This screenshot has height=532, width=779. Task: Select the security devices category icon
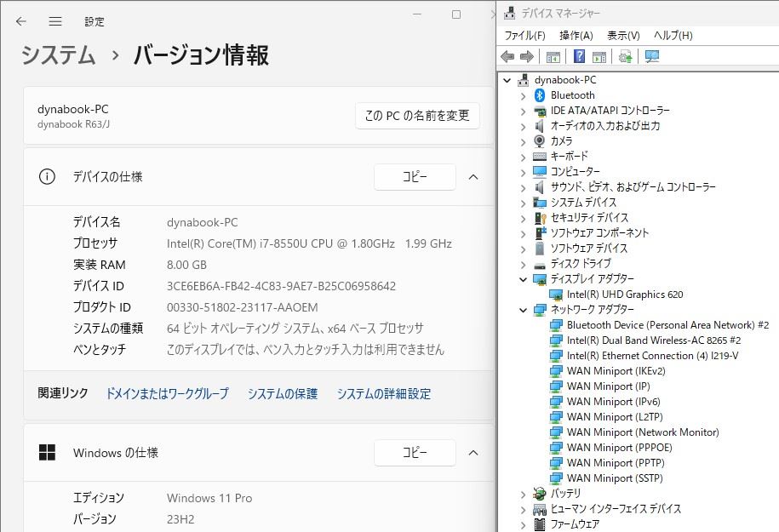[540, 218]
